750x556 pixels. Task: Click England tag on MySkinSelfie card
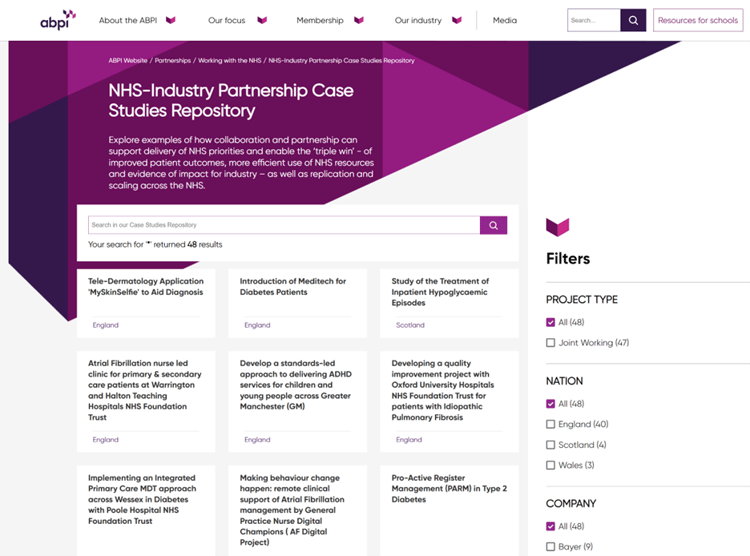tap(105, 325)
